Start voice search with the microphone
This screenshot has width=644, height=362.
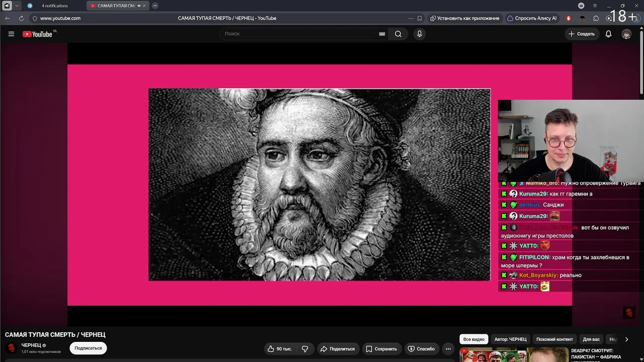coord(419,34)
